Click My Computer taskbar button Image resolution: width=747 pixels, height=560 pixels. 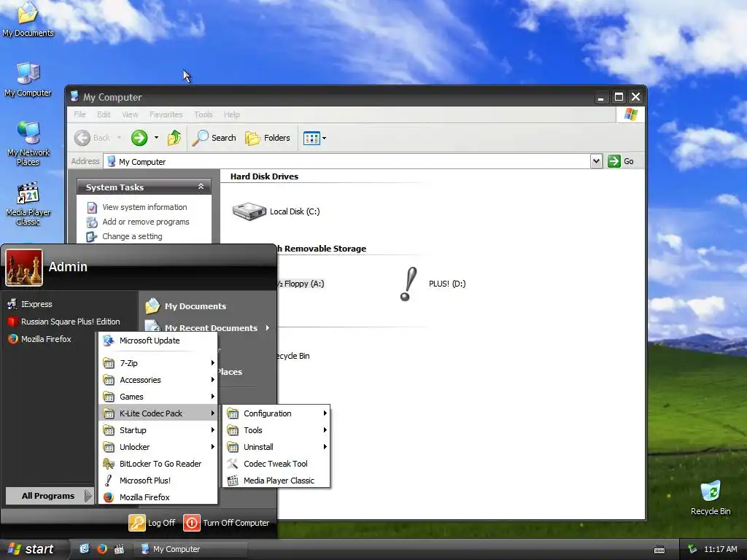[190, 549]
